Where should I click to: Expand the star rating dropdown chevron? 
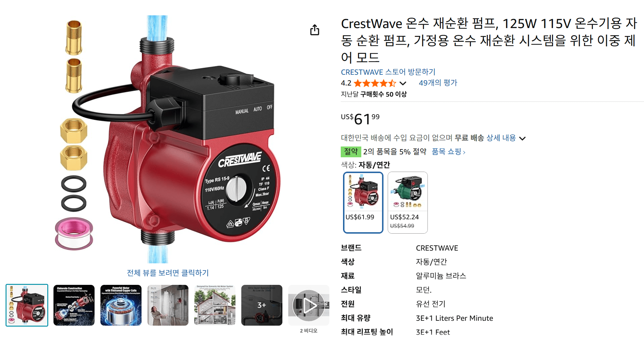403,83
